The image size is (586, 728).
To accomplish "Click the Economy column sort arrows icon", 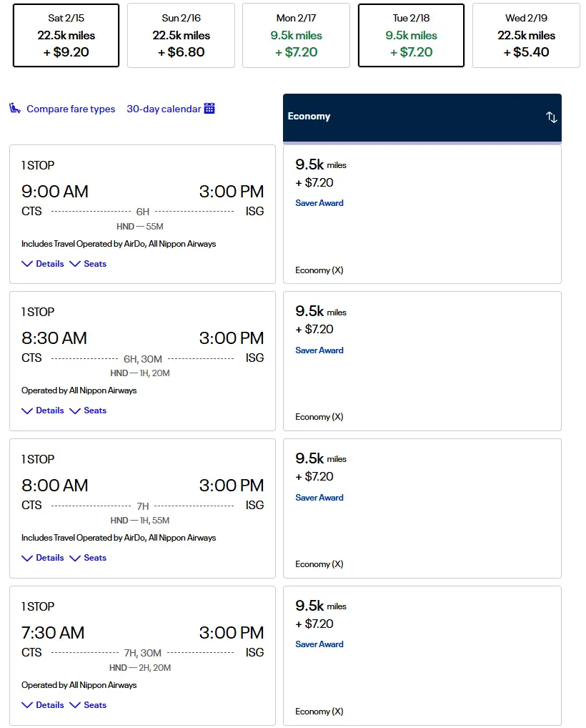I will point(551,117).
